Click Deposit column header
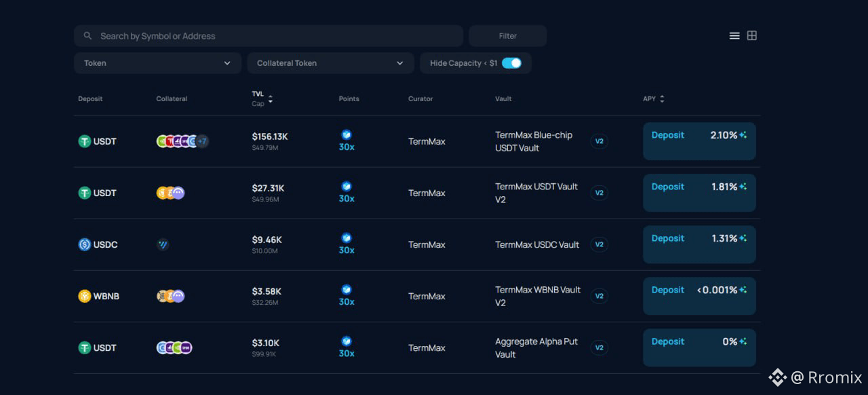 (90, 99)
